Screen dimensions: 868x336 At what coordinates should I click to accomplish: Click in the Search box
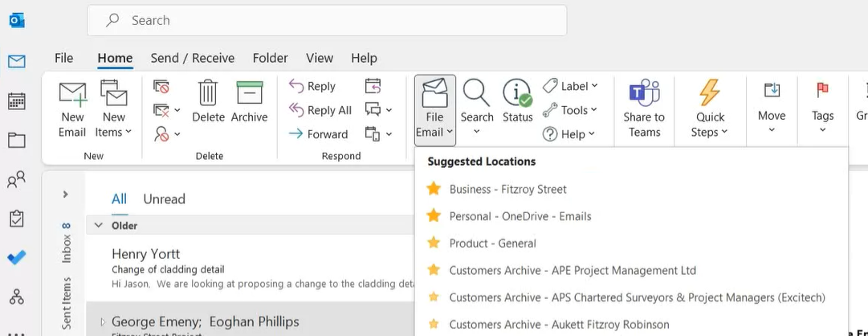(x=327, y=21)
